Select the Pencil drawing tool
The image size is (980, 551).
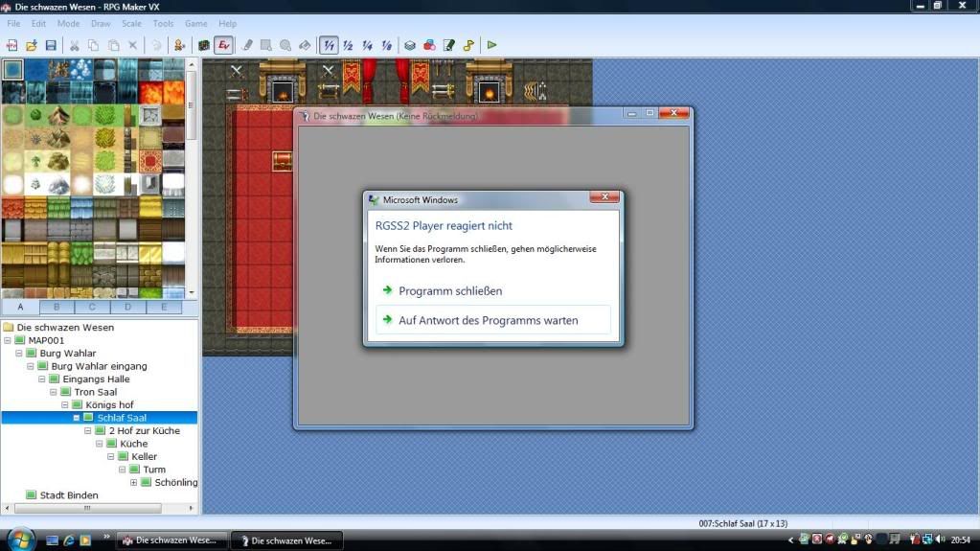pyautogui.click(x=247, y=45)
